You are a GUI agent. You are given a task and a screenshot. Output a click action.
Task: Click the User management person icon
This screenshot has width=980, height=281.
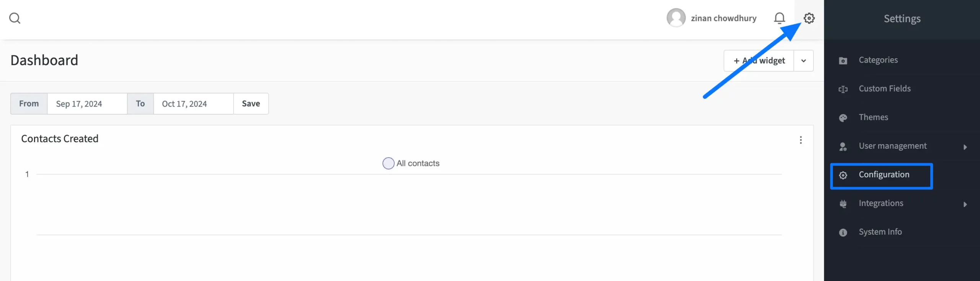click(x=842, y=146)
